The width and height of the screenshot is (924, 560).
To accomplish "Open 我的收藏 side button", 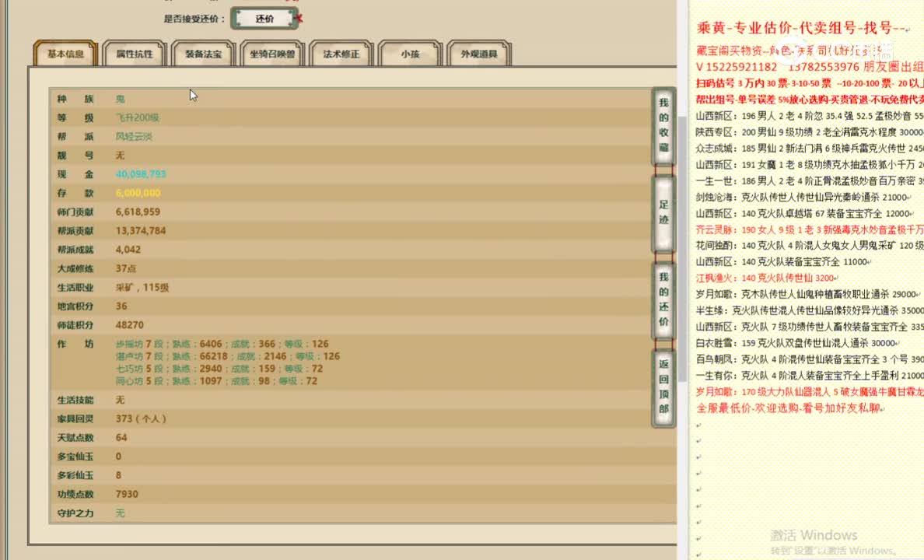I will point(663,125).
